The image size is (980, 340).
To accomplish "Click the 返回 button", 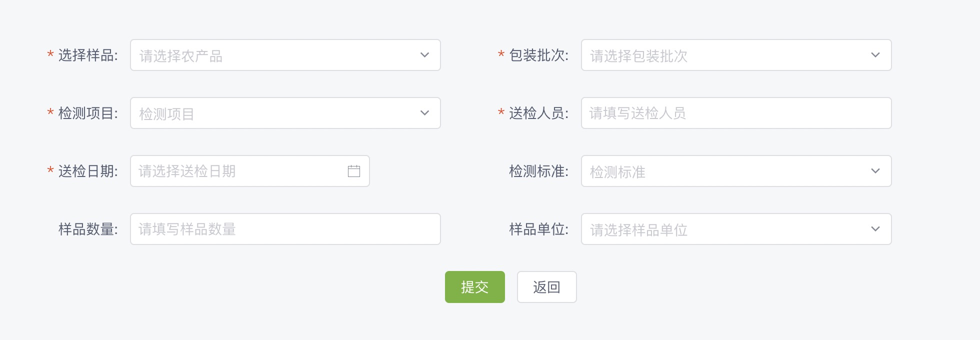I will 547,287.
